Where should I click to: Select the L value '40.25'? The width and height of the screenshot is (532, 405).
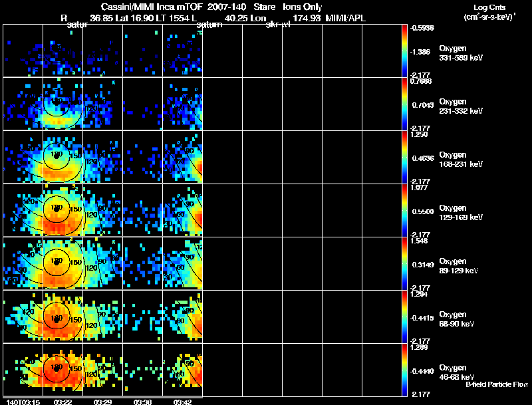[236, 18]
